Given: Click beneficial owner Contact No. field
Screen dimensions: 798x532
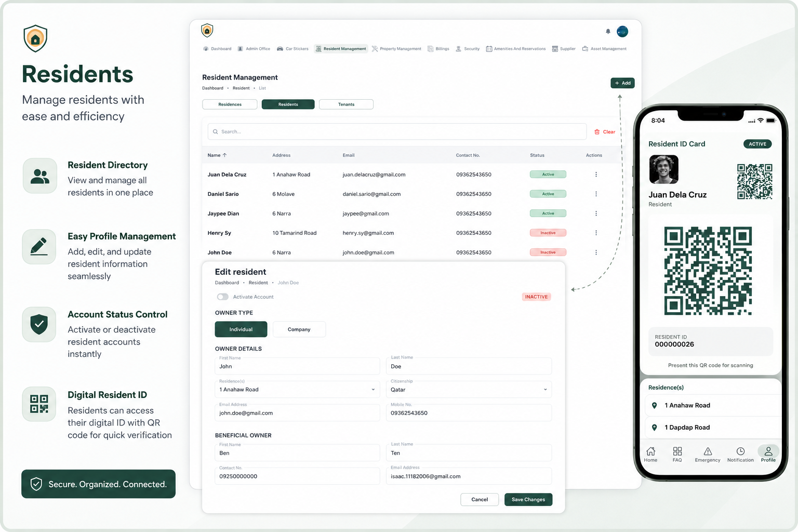Looking at the screenshot, I should pos(297,476).
